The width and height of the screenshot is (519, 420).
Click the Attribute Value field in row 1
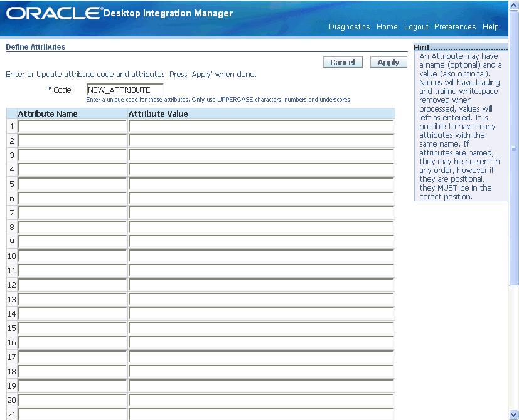click(260, 126)
